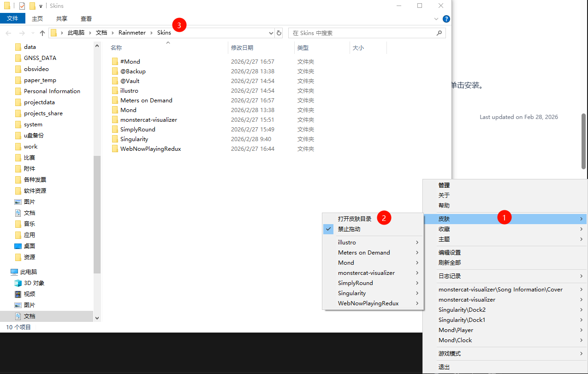Sort by the 修改日期 column header
588x374 pixels.
pos(242,48)
